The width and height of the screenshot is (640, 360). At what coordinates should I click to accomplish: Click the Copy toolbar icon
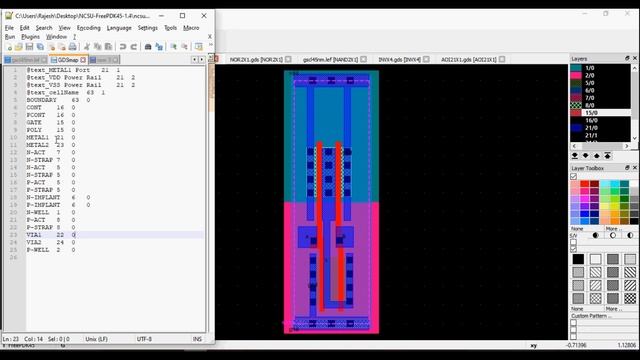click(98, 47)
